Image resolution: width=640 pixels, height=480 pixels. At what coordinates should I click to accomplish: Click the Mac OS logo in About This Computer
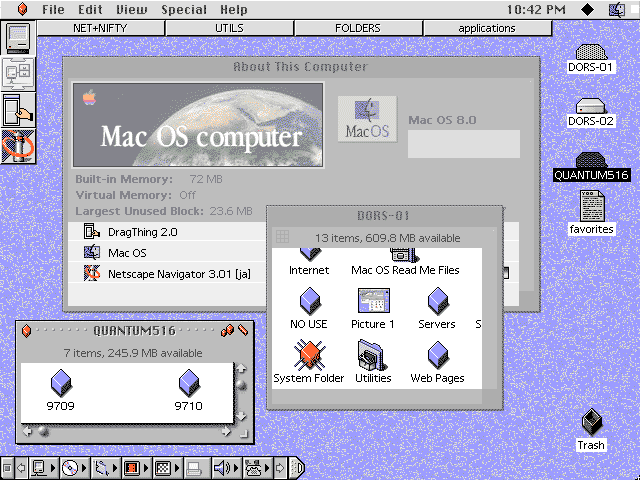tap(367, 119)
